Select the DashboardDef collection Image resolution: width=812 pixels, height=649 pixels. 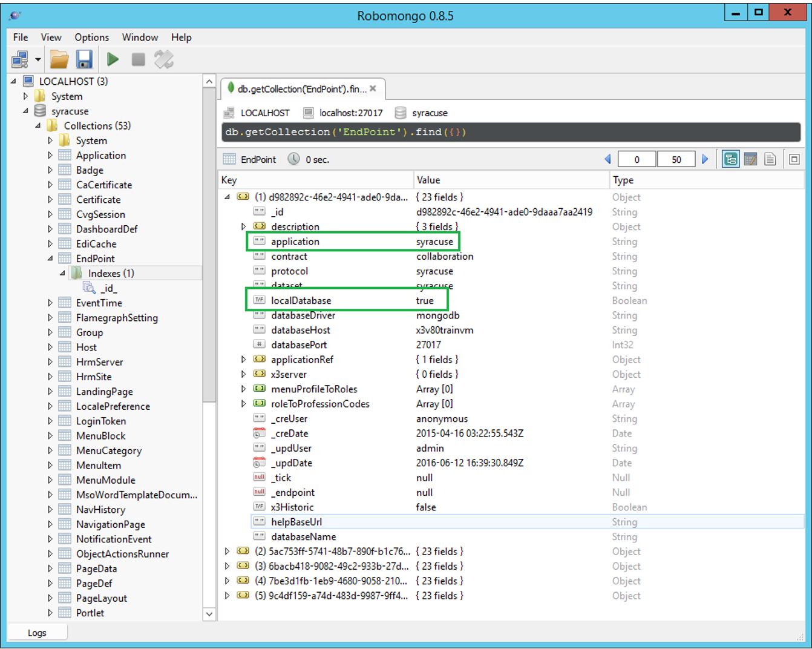click(106, 229)
